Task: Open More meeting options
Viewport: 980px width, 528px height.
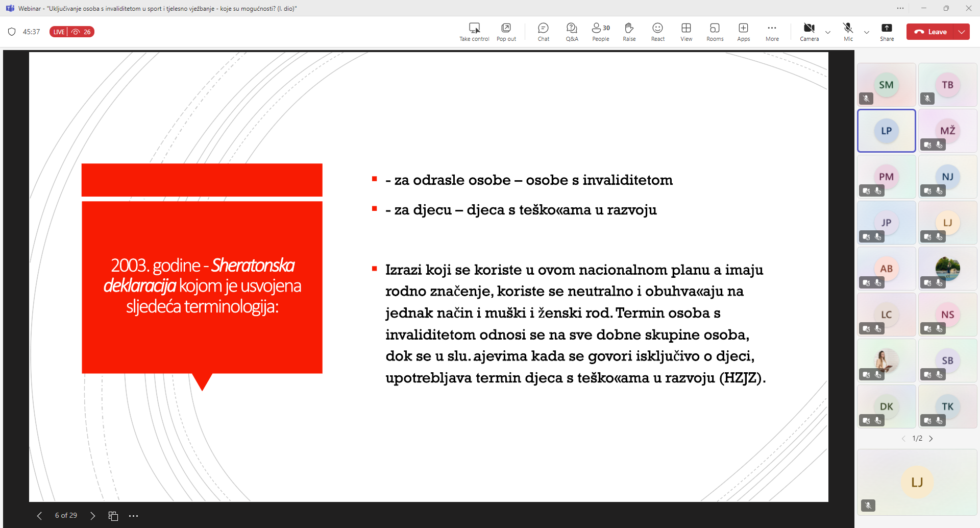Action: tap(772, 32)
